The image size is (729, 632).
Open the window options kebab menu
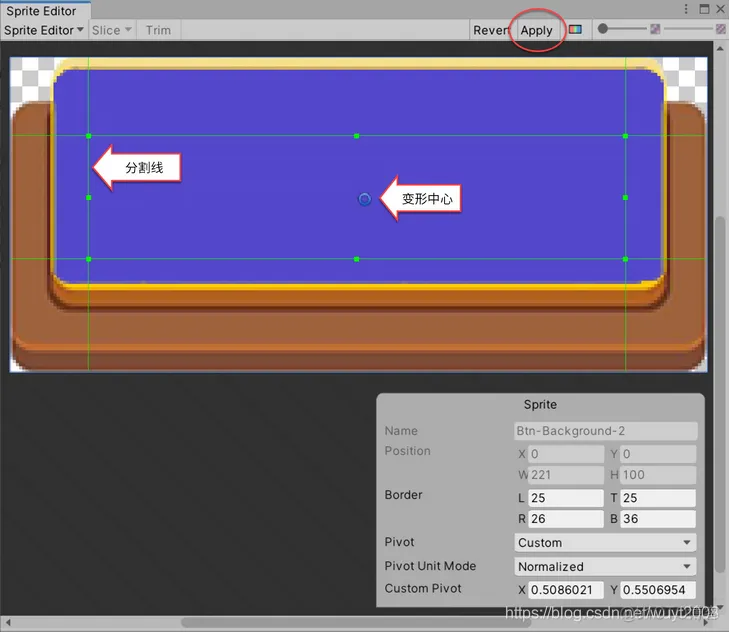686,9
